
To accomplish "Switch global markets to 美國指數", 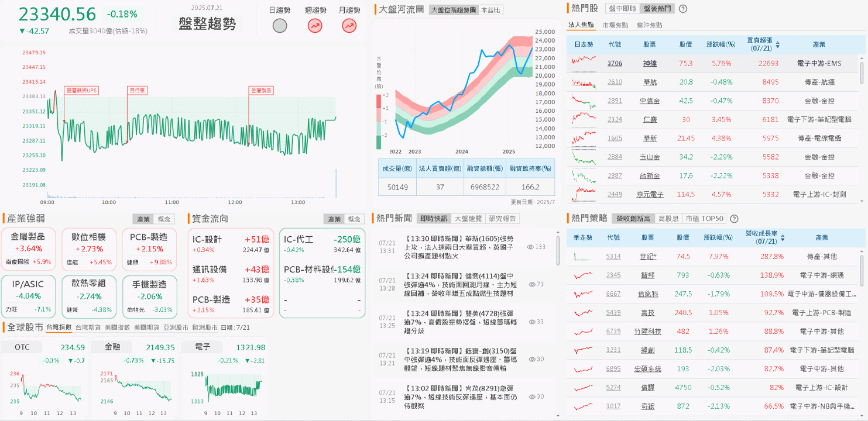I will 118,327.
